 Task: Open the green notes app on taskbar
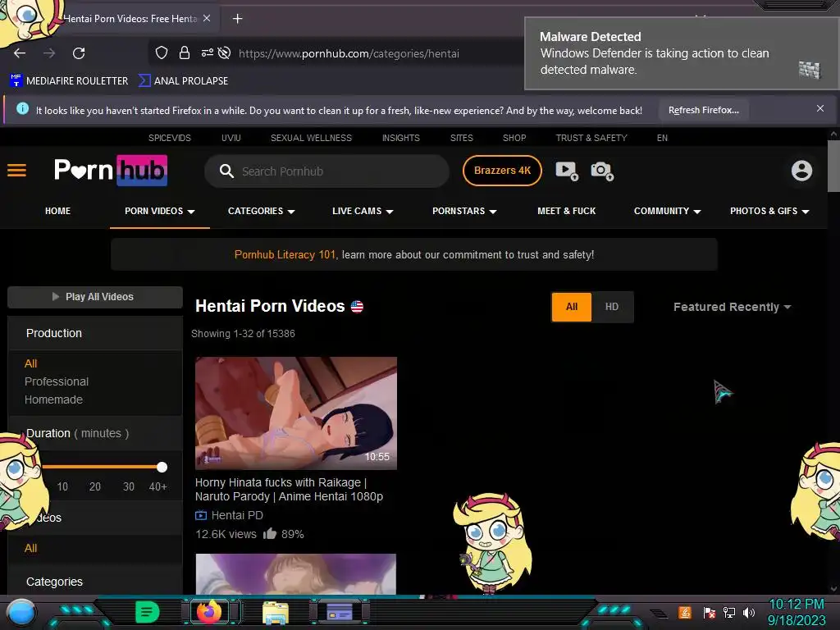click(148, 612)
